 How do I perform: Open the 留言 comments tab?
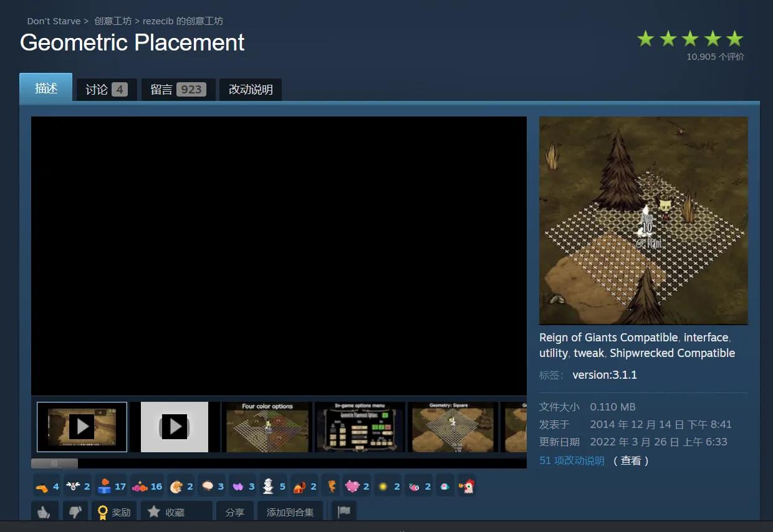tap(178, 90)
